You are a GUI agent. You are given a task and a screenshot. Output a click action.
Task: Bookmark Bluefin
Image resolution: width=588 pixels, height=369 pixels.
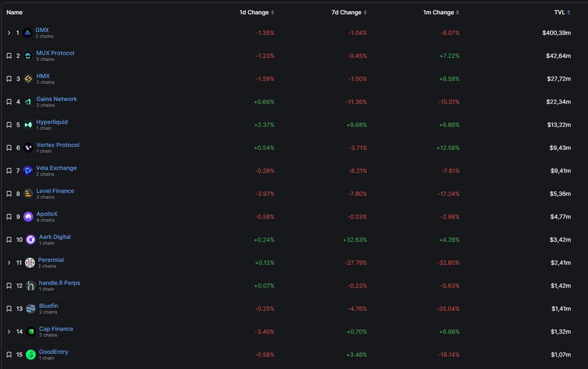[9, 309]
